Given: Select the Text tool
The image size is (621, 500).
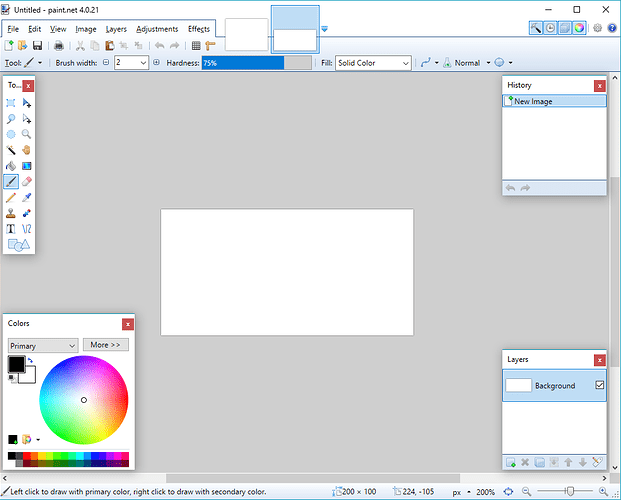Looking at the screenshot, I should pos(11,229).
